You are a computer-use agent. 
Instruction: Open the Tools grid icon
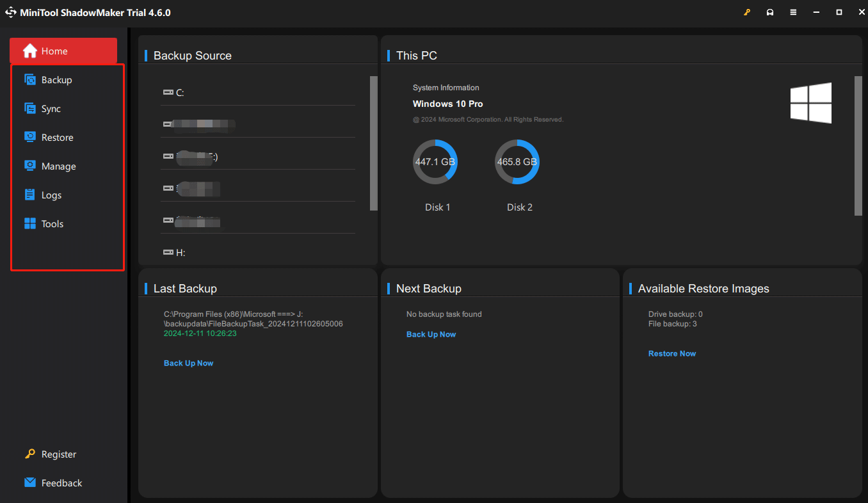(29, 224)
